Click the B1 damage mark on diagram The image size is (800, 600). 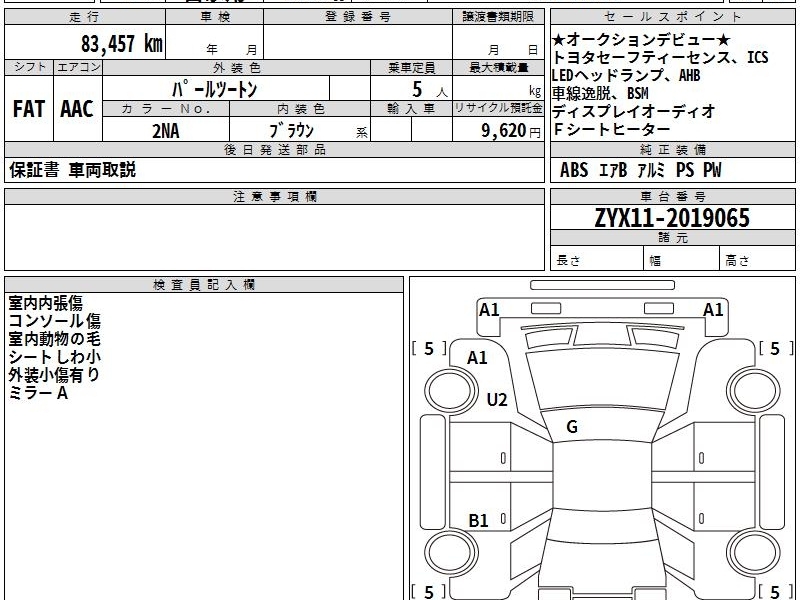pyautogui.click(x=479, y=520)
